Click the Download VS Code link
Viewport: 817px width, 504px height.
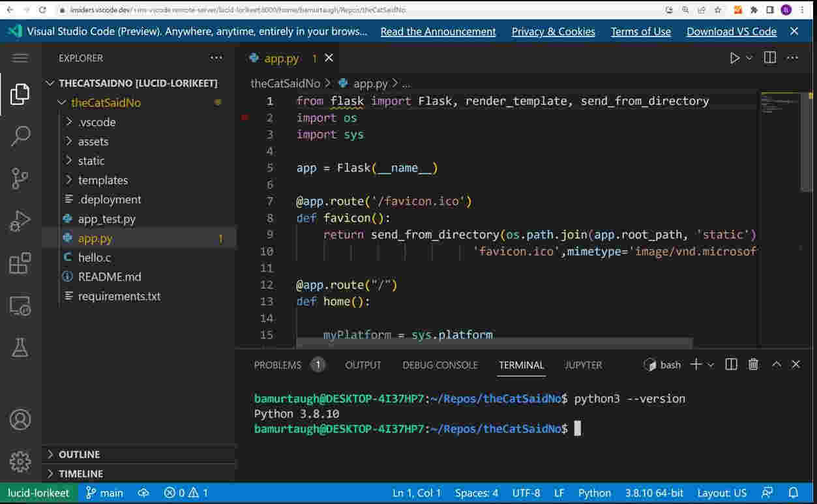(732, 31)
